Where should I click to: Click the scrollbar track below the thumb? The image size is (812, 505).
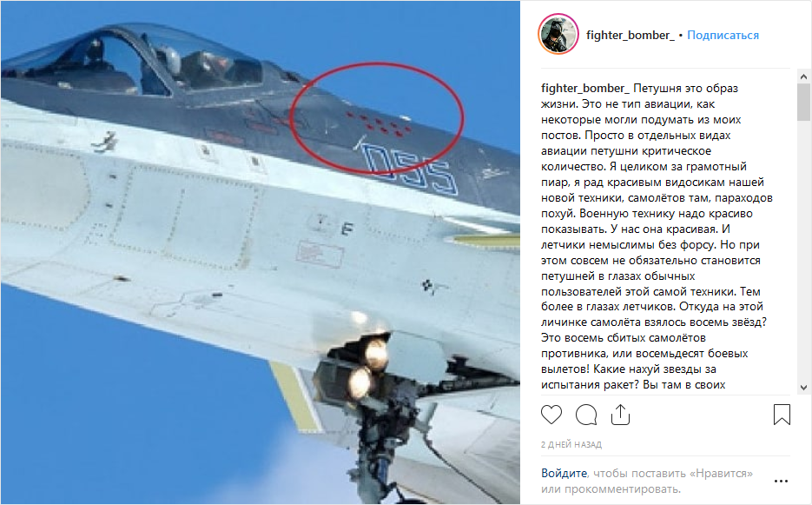click(x=803, y=251)
